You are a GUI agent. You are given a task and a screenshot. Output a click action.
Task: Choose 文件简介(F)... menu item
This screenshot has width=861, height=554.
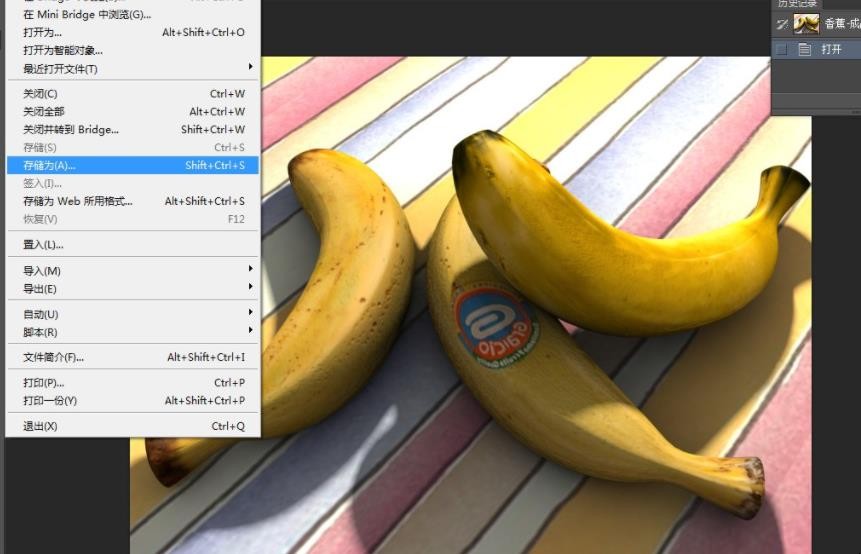pyautogui.click(x=132, y=357)
